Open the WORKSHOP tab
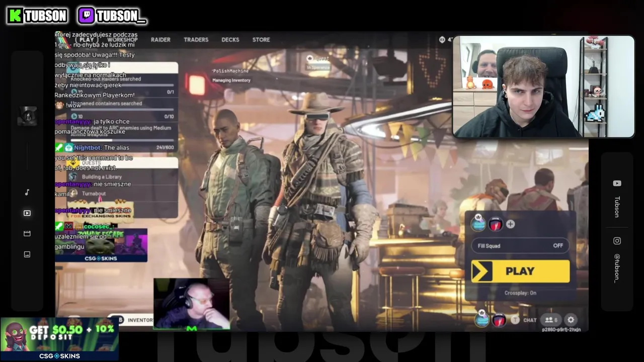Viewport: 644px width, 362px height. point(122,40)
